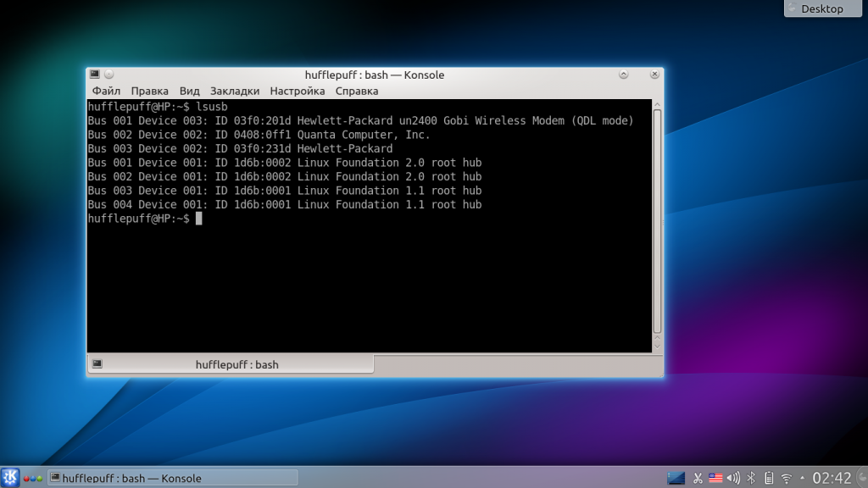Open the Справка menu
This screenshot has width=868, height=488.
click(x=357, y=91)
